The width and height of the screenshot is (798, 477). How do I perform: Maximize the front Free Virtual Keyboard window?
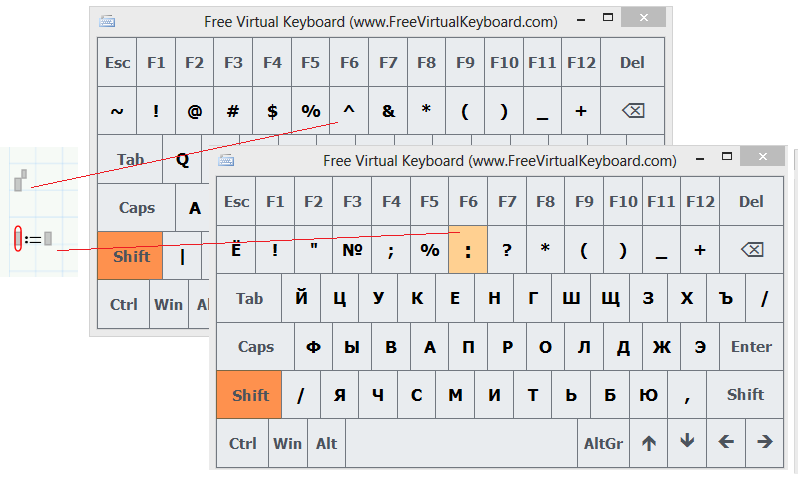[727, 156]
